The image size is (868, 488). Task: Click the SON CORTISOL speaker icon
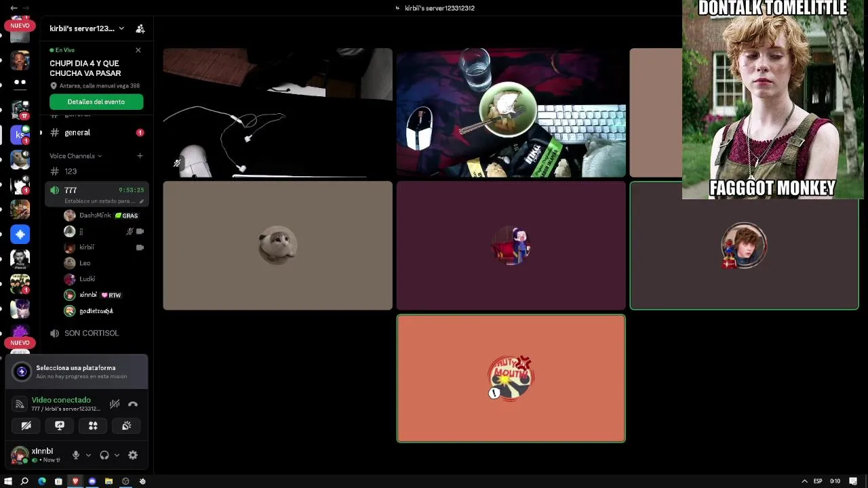pyautogui.click(x=54, y=333)
